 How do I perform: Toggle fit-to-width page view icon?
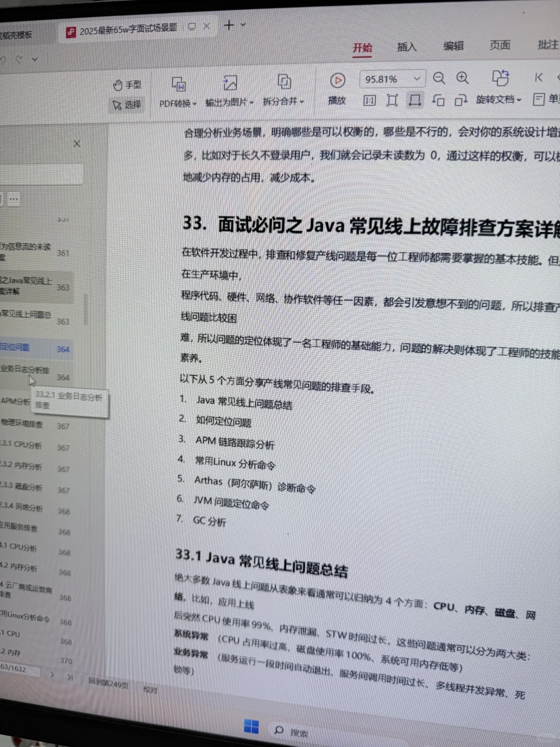click(415, 100)
